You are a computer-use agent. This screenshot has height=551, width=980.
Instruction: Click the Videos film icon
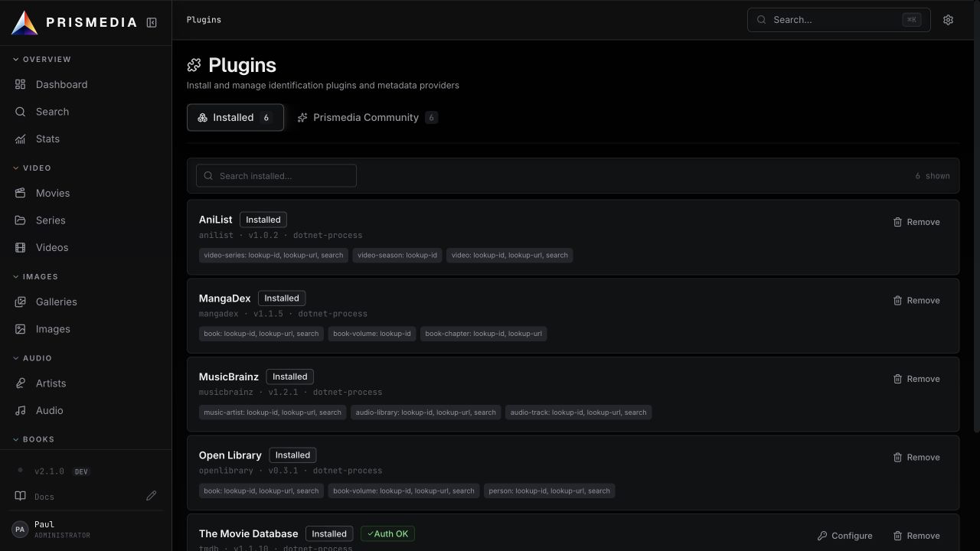point(21,248)
